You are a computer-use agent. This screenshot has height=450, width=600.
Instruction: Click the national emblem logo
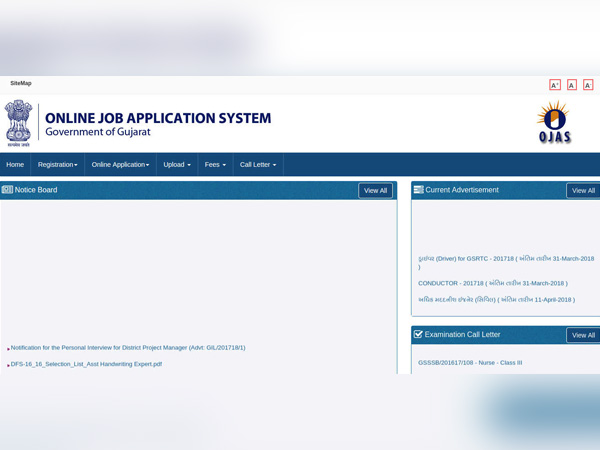[x=18, y=123]
